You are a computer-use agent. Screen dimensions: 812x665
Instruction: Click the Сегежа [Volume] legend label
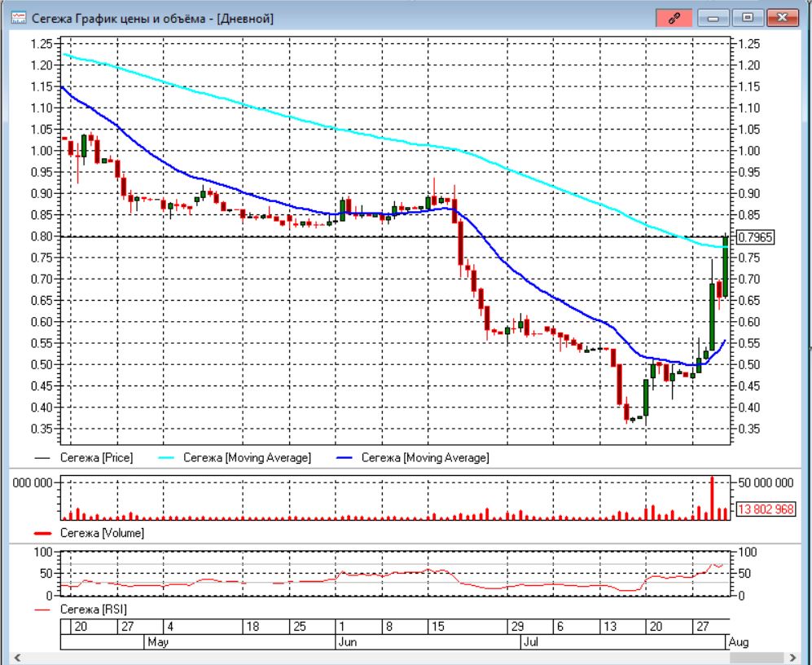coord(102,533)
